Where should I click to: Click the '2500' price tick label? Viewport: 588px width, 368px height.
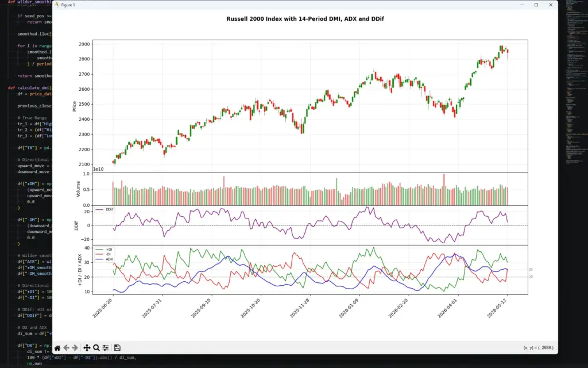(x=84, y=105)
